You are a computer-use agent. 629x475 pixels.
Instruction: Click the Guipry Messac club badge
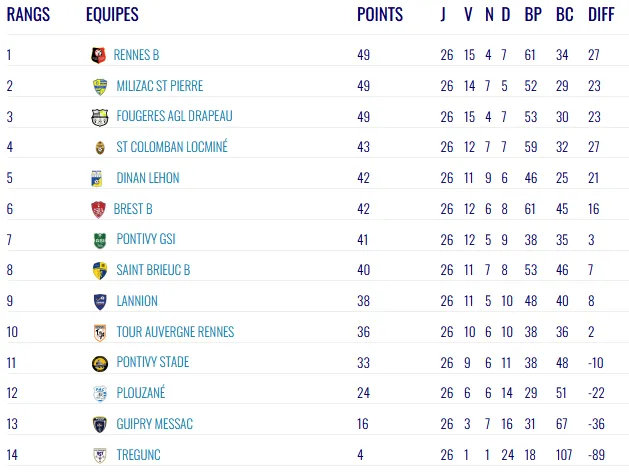click(99, 424)
